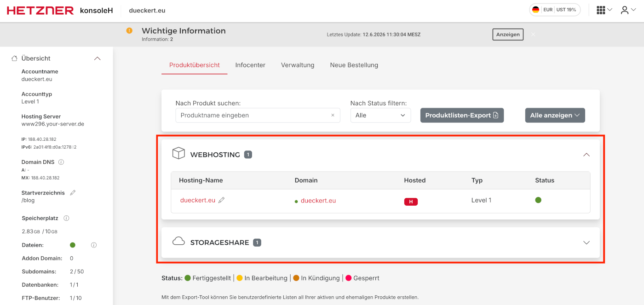Image resolution: width=644 pixels, height=305 pixels.
Task: Open the dueckert.eu hosting name link
Action: pyautogui.click(x=198, y=200)
